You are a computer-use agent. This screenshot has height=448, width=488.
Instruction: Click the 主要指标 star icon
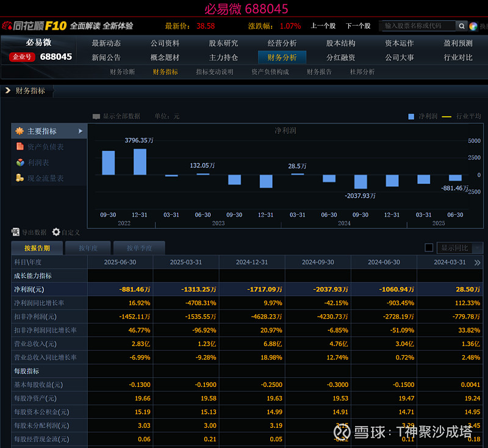point(20,131)
